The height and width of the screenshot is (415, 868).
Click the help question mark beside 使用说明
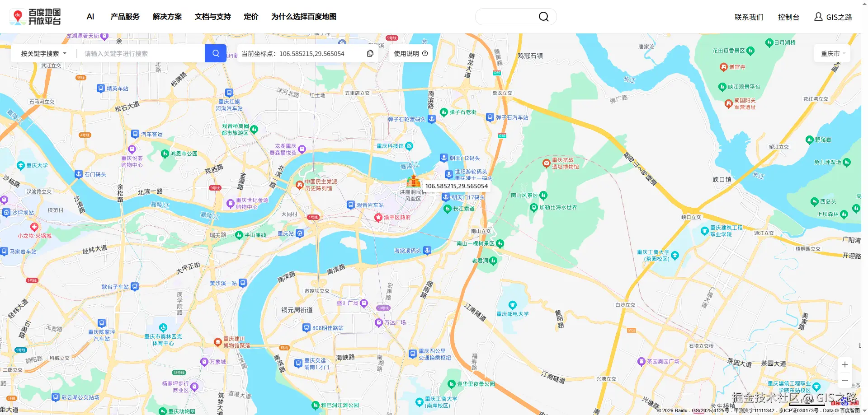425,53
